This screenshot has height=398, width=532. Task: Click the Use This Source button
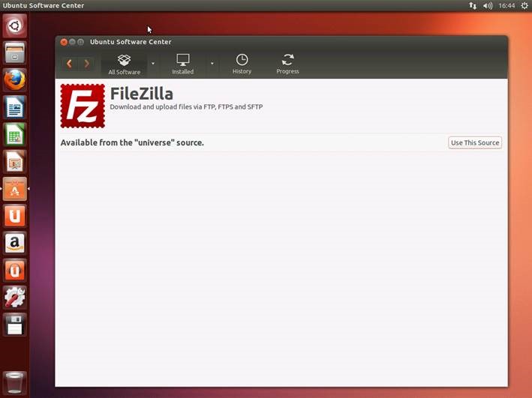coord(475,142)
